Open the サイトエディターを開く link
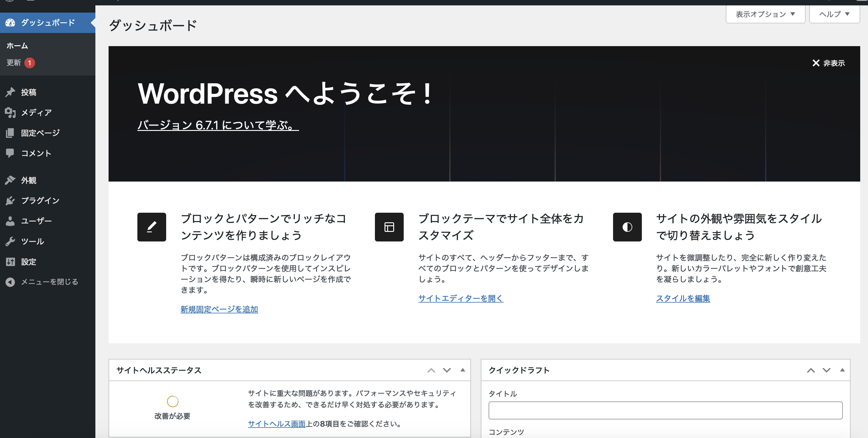 click(460, 298)
